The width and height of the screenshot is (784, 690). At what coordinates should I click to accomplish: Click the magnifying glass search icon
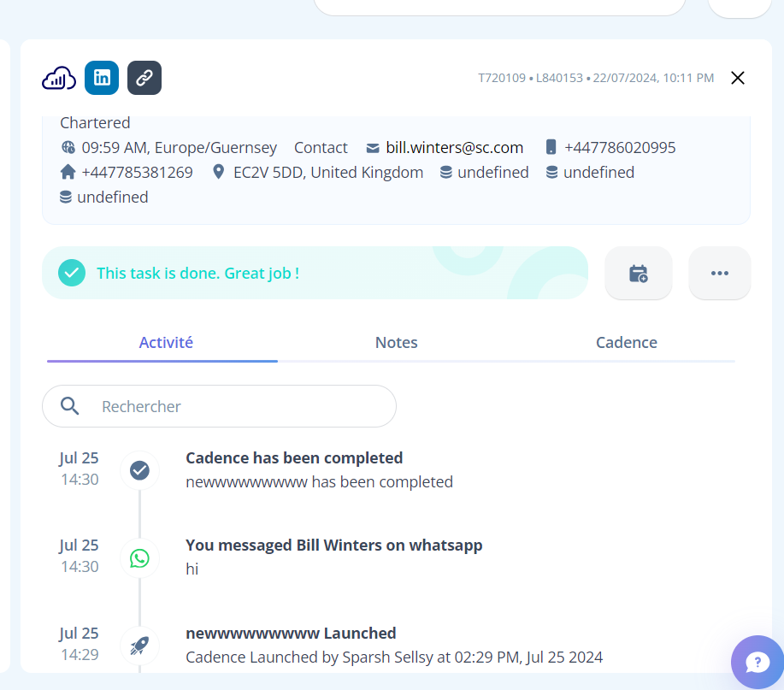click(69, 406)
